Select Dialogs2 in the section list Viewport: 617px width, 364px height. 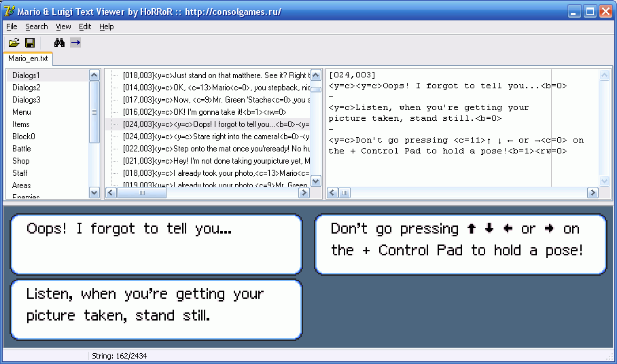(x=48, y=88)
